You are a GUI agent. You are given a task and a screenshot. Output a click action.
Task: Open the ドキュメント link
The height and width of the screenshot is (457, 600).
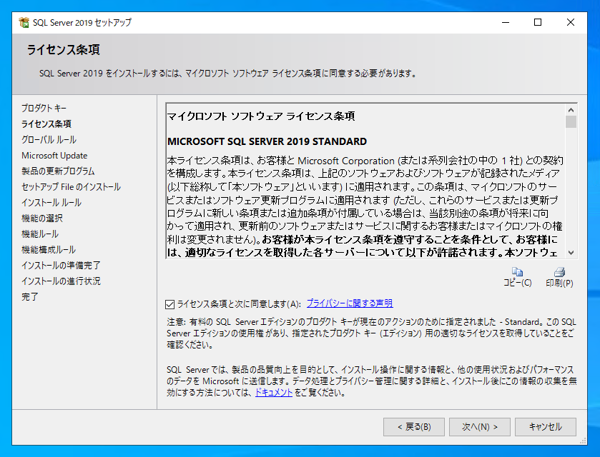[274, 392]
